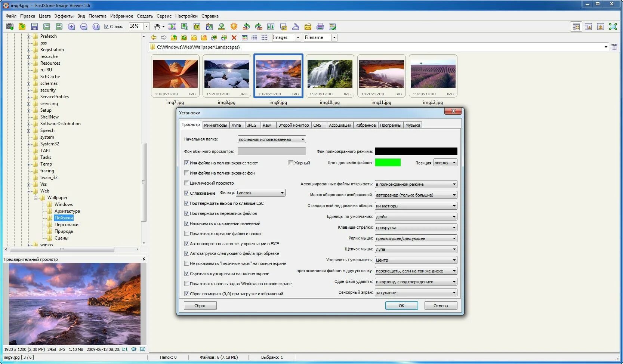
Task: Go to next image using green right arrow
Action: 59,27
